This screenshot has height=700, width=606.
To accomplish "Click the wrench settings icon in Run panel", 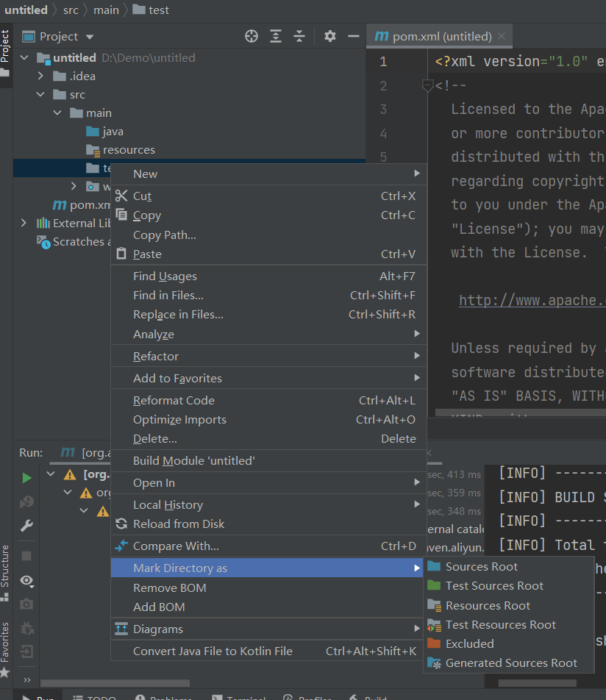I will point(26,526).
